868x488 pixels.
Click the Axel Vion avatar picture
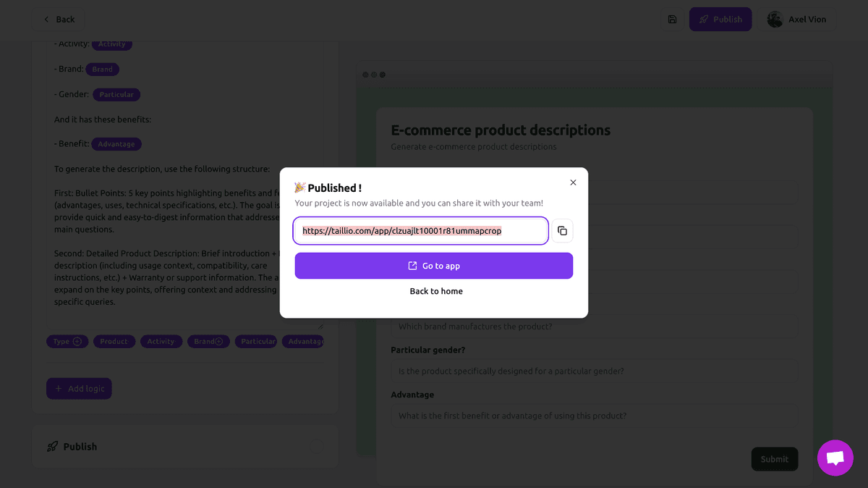(774, 19)
